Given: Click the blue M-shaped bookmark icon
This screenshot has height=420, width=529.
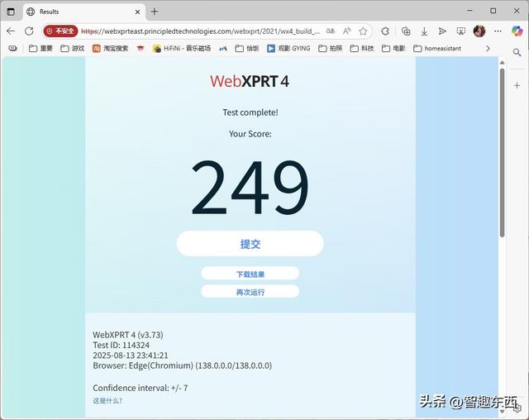Looking at the screenshot, I should 222,49.
